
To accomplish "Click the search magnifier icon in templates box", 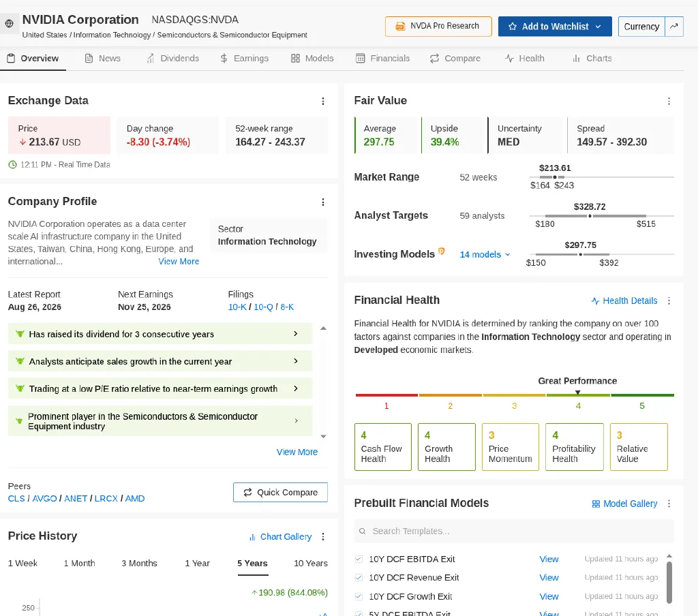I will (363, 531).
